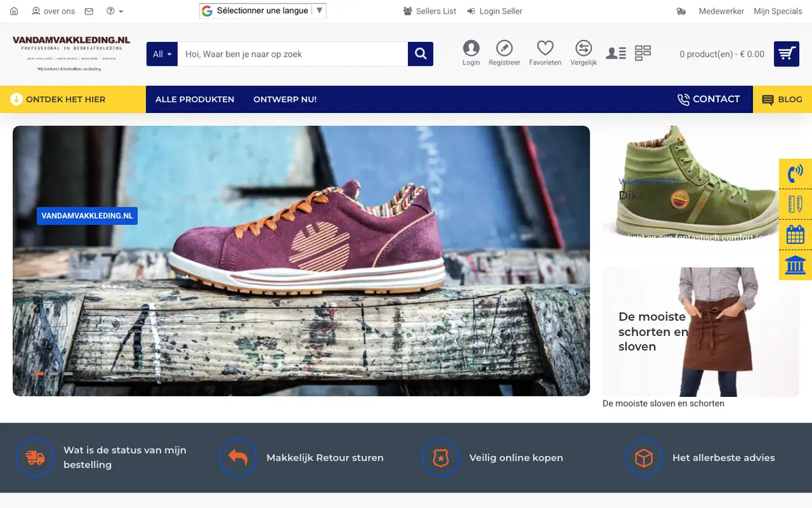Click the box package icon
This screenshot has width=812, height=508.
[x=644, y=458]
